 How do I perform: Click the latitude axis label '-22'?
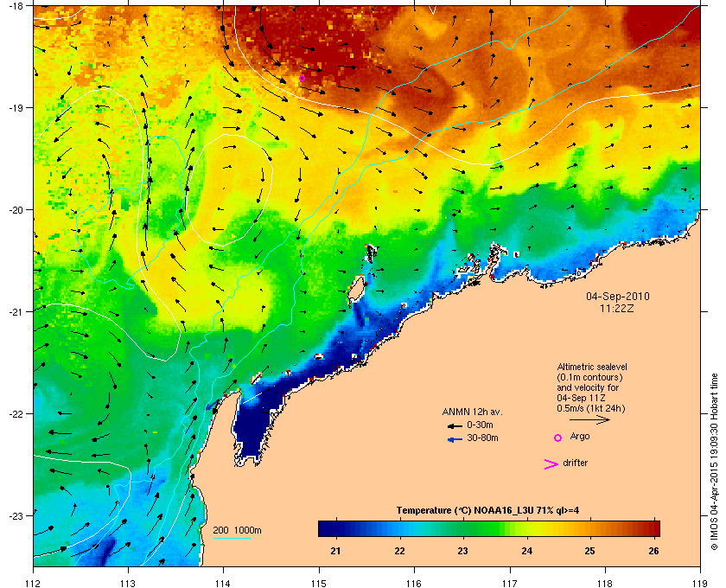pos(16,413)
